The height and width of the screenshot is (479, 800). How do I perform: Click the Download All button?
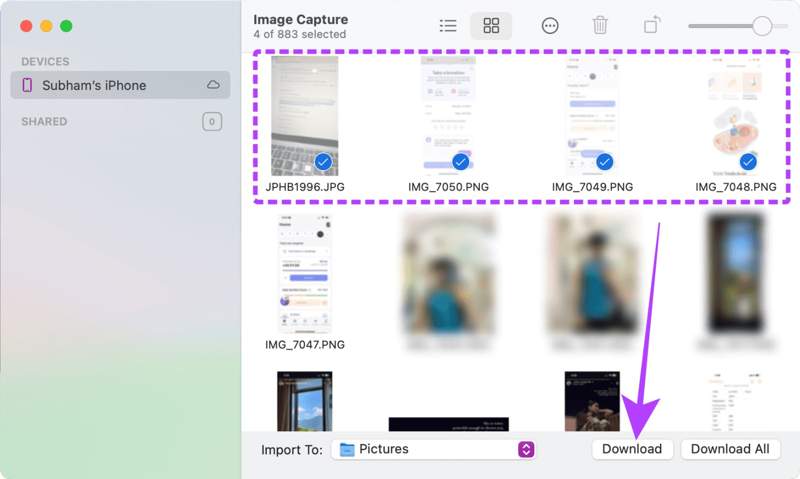click(730, 449)
